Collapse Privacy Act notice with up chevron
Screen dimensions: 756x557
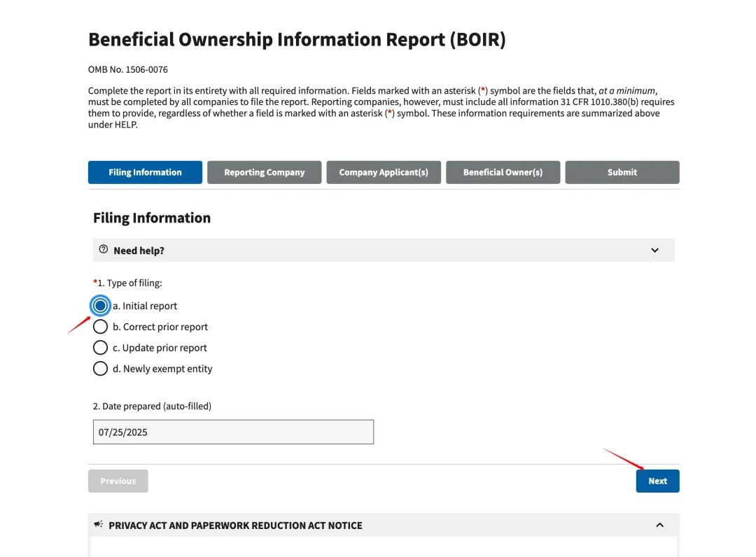click(659, 525)
